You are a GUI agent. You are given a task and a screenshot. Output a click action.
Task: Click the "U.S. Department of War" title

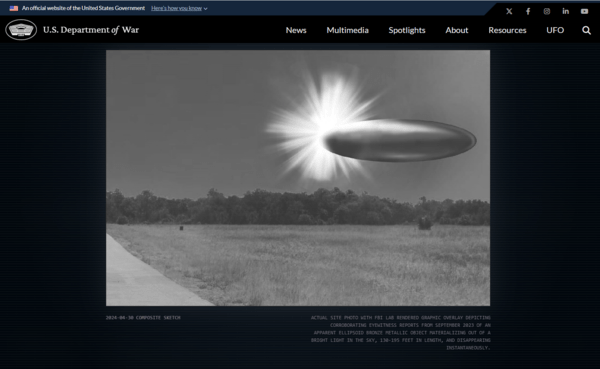(x=91, y=30)
